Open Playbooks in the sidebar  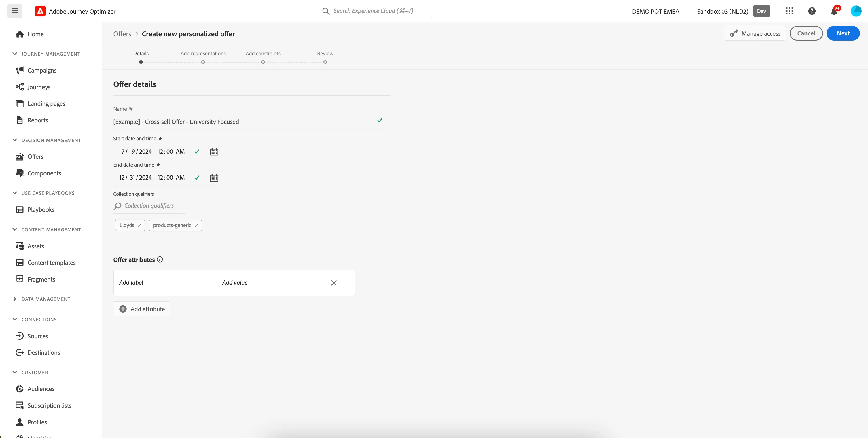(x=35, y=209)
